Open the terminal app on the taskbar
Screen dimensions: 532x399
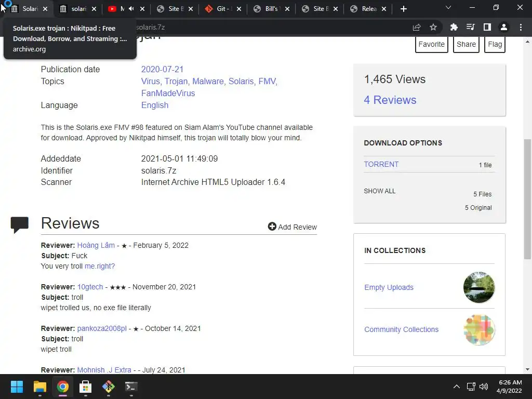pos(131,387)
